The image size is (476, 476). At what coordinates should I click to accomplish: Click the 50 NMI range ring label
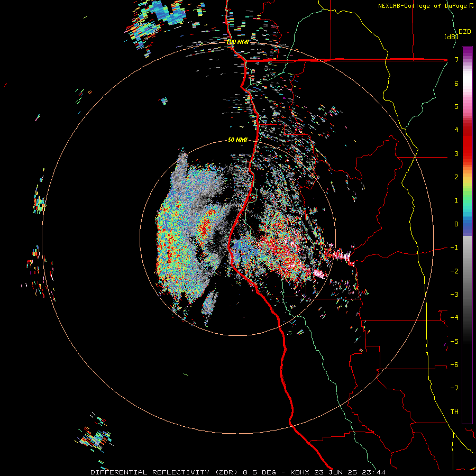point(237,140)
